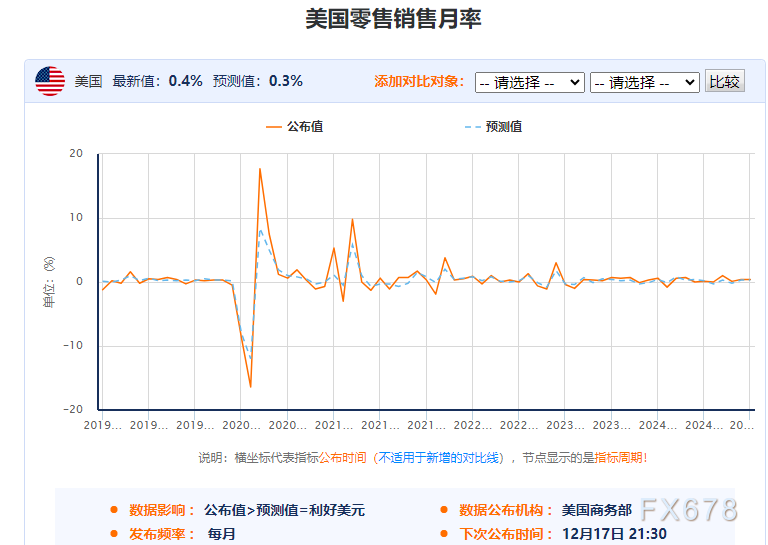Image resolution: width=768 pixels, height=545 pixels.
Task: Open the second 请选择 comparison dropdown
Action: coord(645,82)
